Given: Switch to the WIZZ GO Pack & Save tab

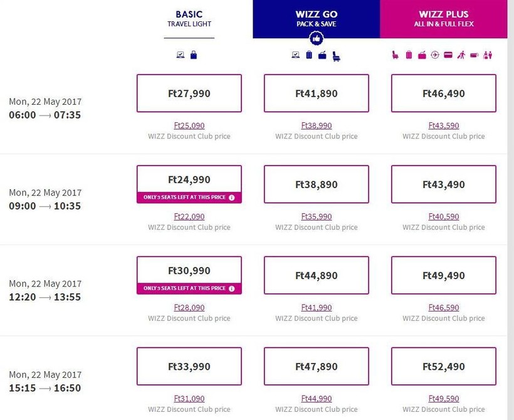Looking at the screenshot, I should 316,18.
